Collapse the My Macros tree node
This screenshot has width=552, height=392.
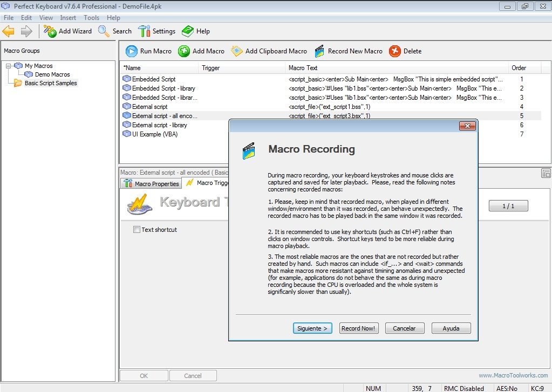pos(9,66)
